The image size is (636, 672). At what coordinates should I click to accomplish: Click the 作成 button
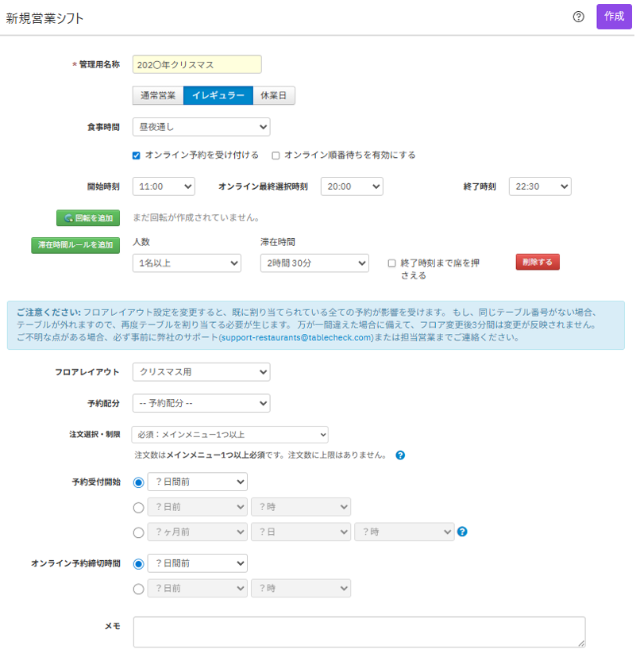tap(614, 17)
